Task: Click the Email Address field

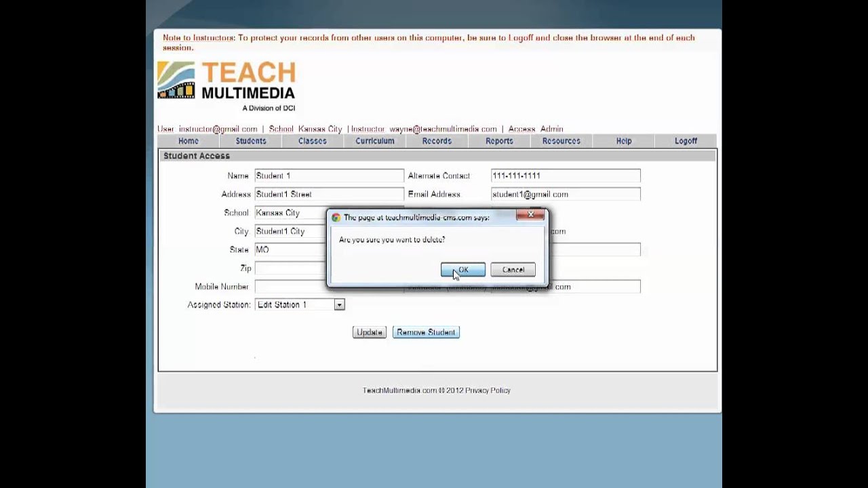Action: tap(566, 194)
